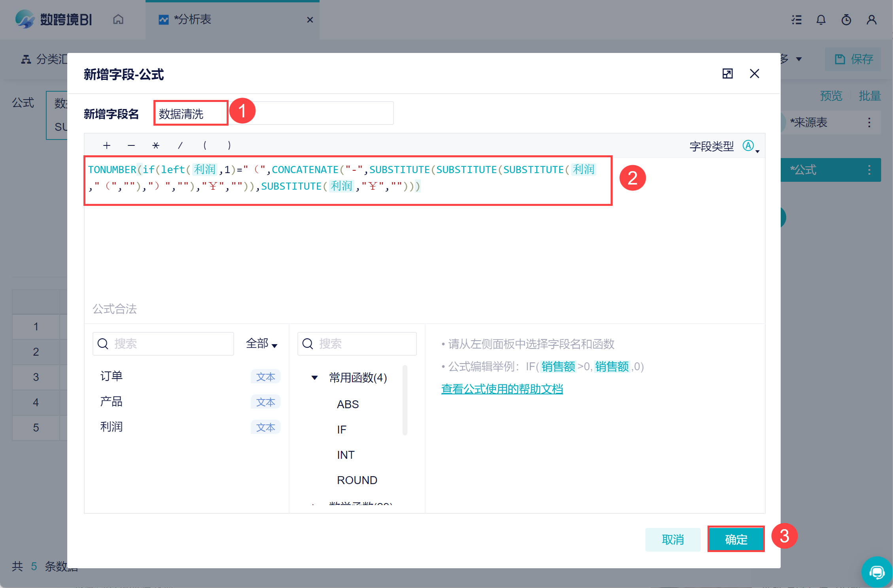
Task: Click the 取消 button
Action: click(x=673, y=539)
